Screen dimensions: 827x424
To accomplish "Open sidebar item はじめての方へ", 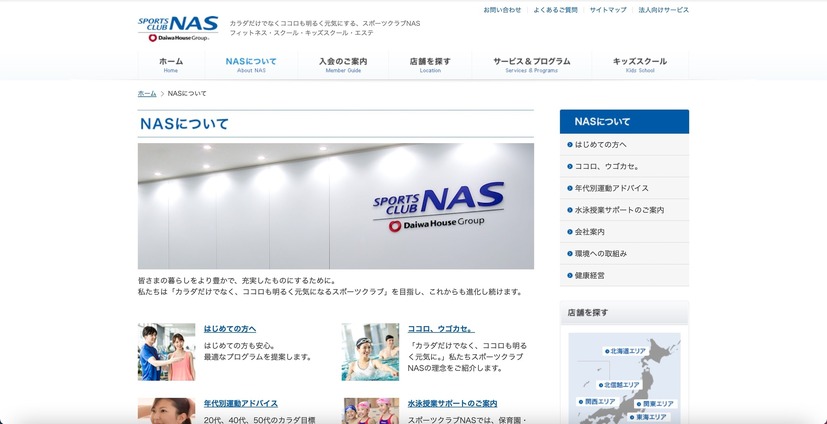I will (x=600, y=145).
